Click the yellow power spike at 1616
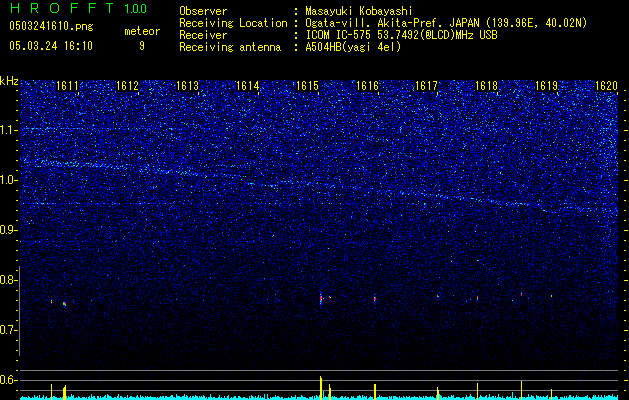Viewport: 629px width, 400px height. [x=375, y=392]
